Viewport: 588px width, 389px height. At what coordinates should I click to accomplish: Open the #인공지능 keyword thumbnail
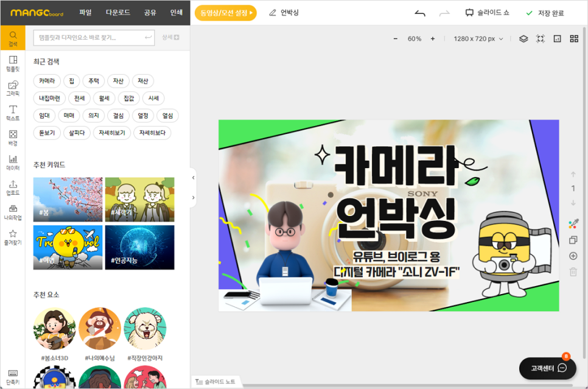click(139, 247)
